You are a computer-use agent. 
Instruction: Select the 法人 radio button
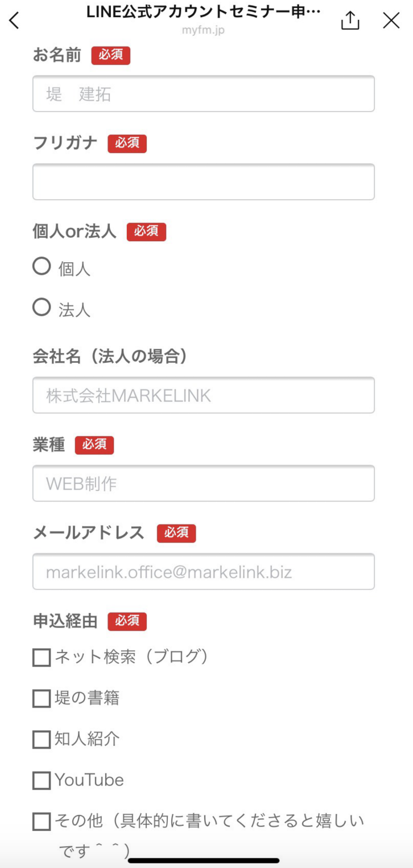point(42,308)
